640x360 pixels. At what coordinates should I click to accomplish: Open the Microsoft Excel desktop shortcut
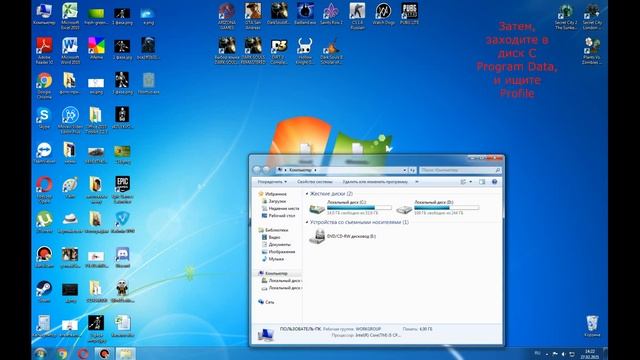coord(70,16)
